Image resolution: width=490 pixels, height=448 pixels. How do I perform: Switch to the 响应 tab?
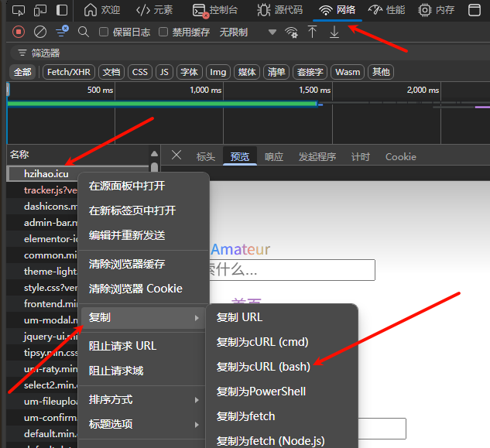pos(274,156)
